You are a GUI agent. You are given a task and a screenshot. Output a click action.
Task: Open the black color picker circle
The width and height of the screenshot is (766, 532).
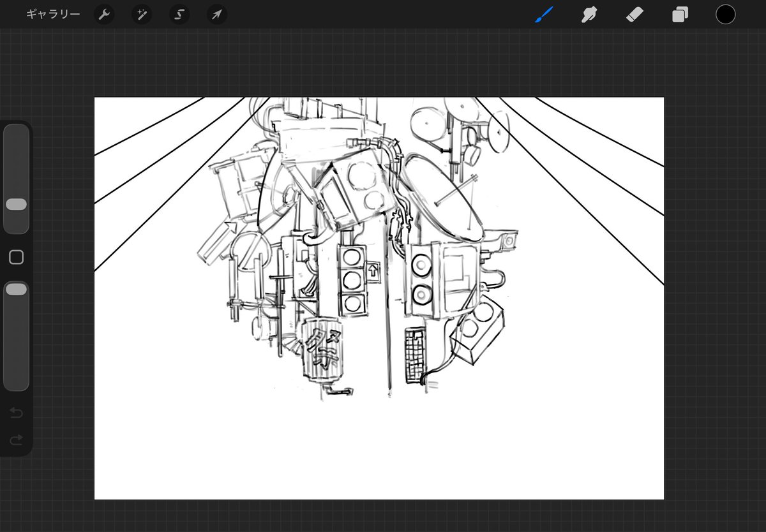coord(725,14)
